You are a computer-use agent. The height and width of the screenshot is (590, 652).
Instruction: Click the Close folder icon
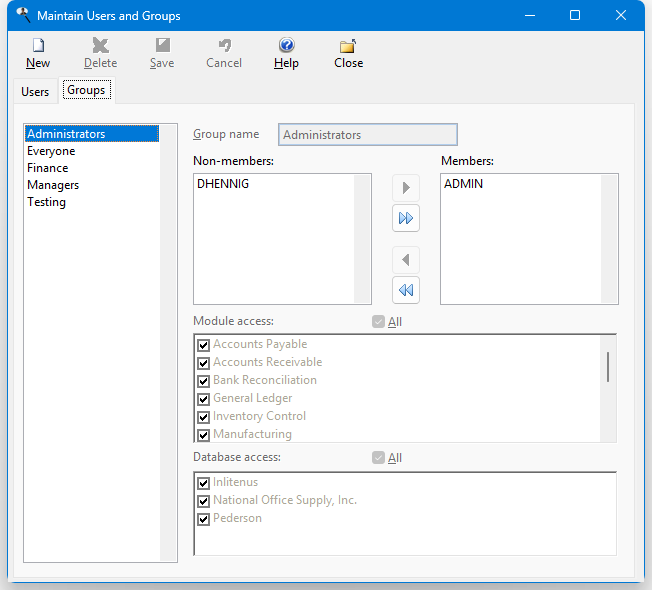coord(348,46)
